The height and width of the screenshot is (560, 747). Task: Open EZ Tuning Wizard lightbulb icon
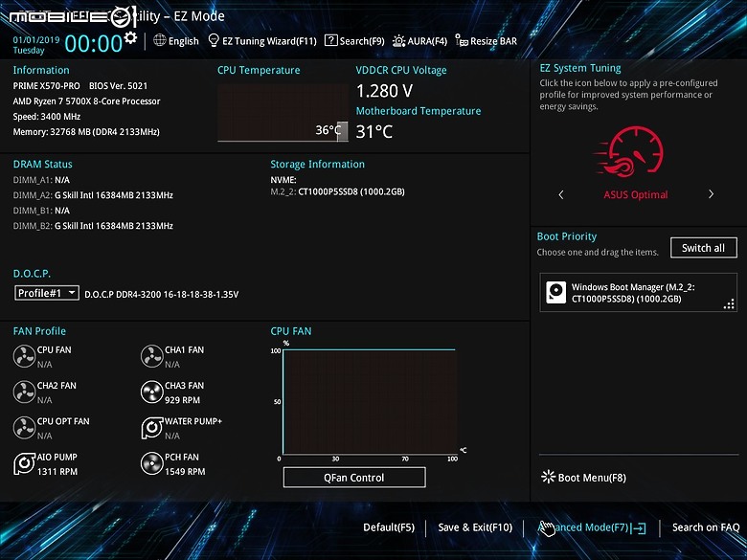pos(214,40)
